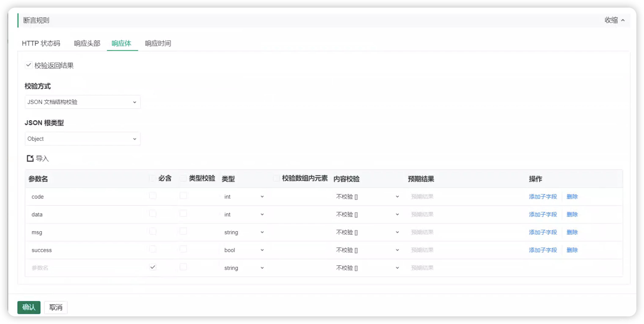
Task: Open the int type dropdown for code
Action: pyautogui.click(x=244, y=197)
